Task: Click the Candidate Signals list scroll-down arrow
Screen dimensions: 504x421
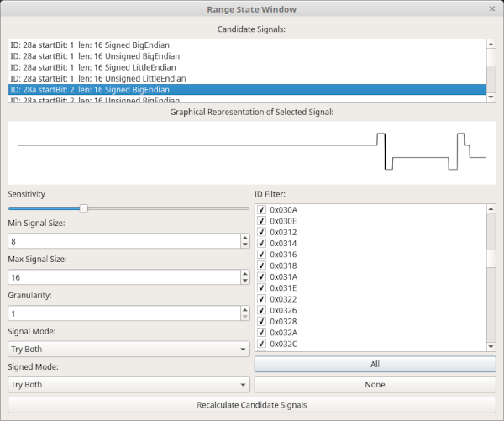Action: tap(491, 97)
